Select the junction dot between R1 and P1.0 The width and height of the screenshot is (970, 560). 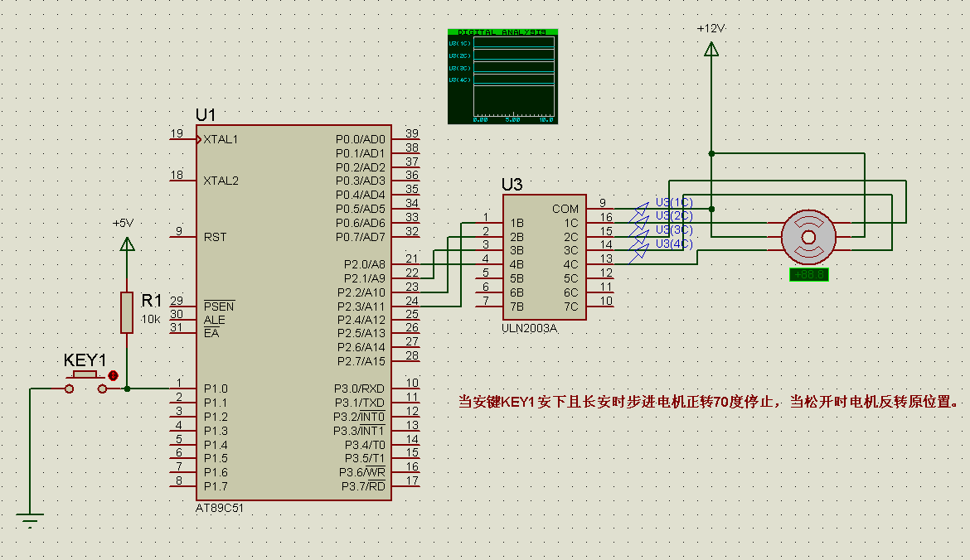[x=127, y=389]
